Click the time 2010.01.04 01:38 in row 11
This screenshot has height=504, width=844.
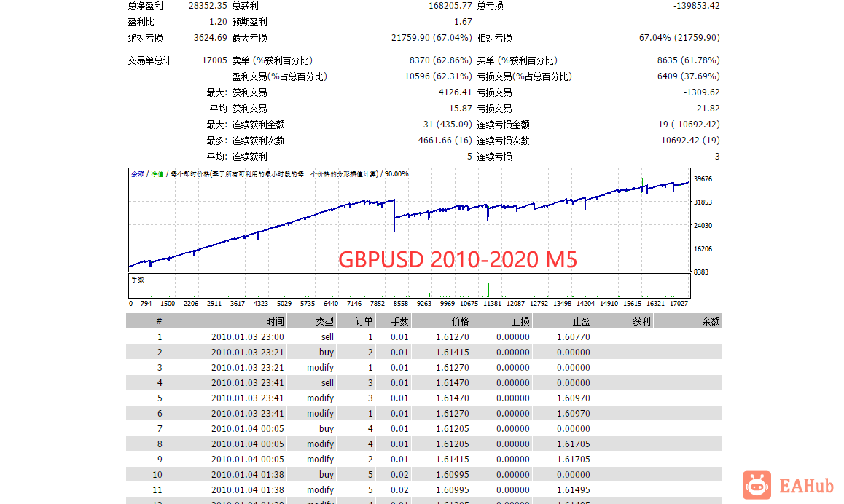[x=248, y=490]
